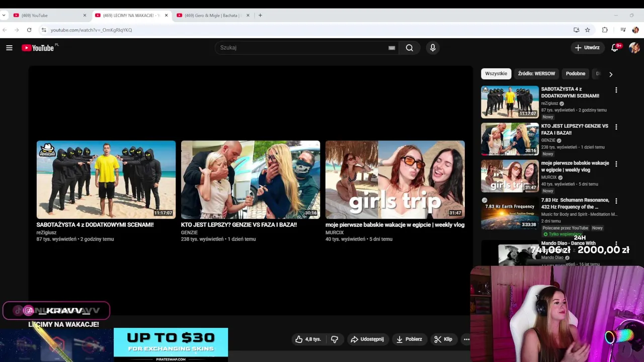644x362 pixels.
Task: Open sidebar thumbnail of SABOTAŻYSTA 4
Action: tap(510, 102)
